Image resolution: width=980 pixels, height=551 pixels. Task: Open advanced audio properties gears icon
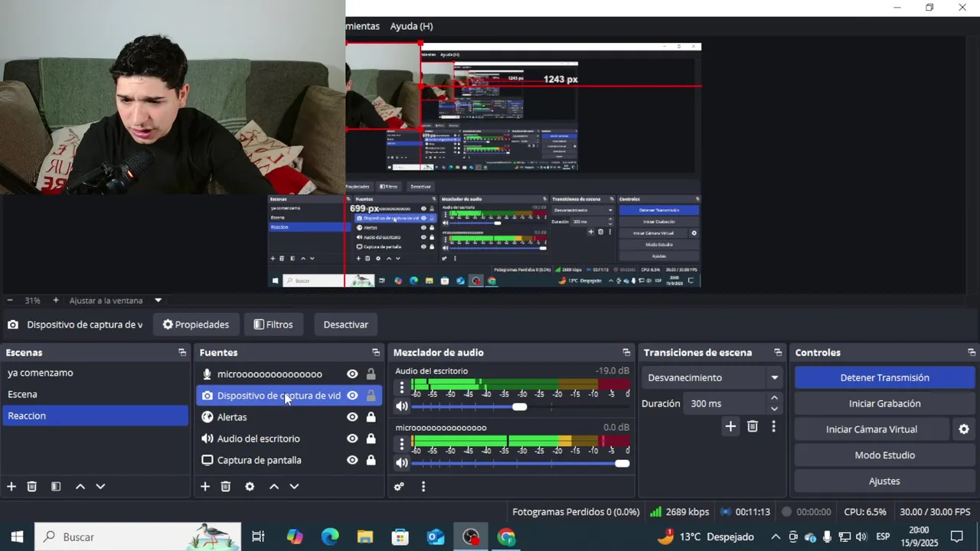pyautogui.click(x=399, y=487)
